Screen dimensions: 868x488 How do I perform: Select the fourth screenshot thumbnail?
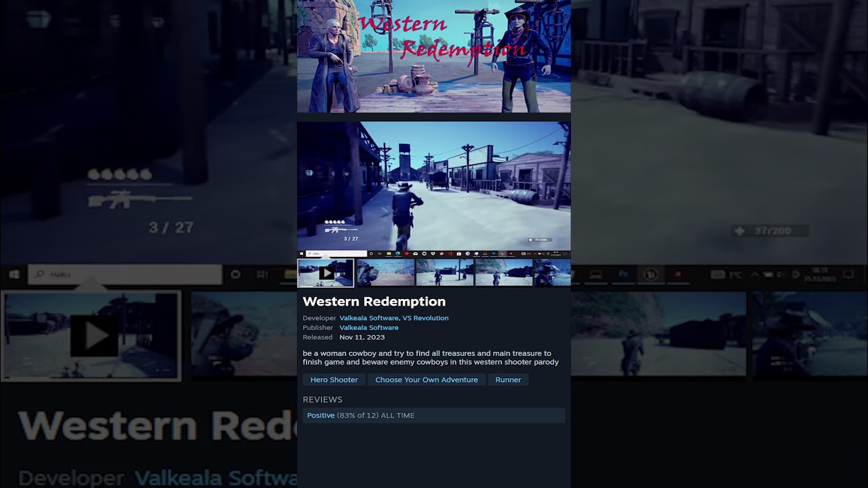503,272
